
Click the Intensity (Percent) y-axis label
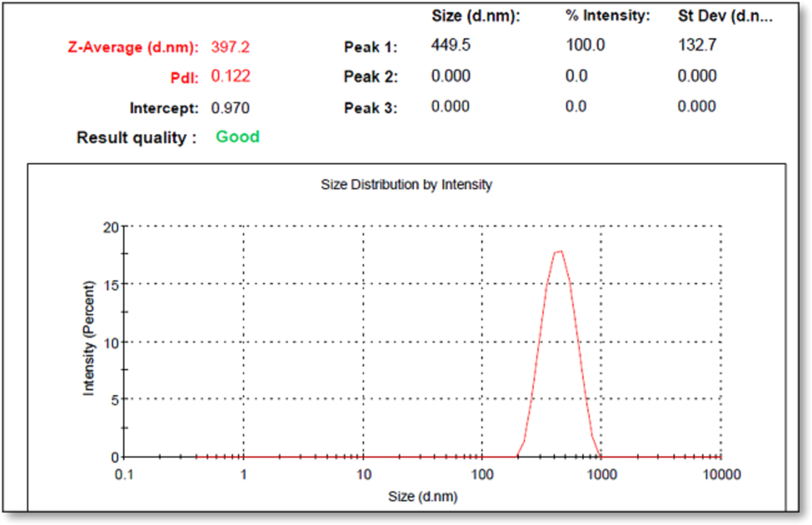pyautogui.click(x=89, y=338)
